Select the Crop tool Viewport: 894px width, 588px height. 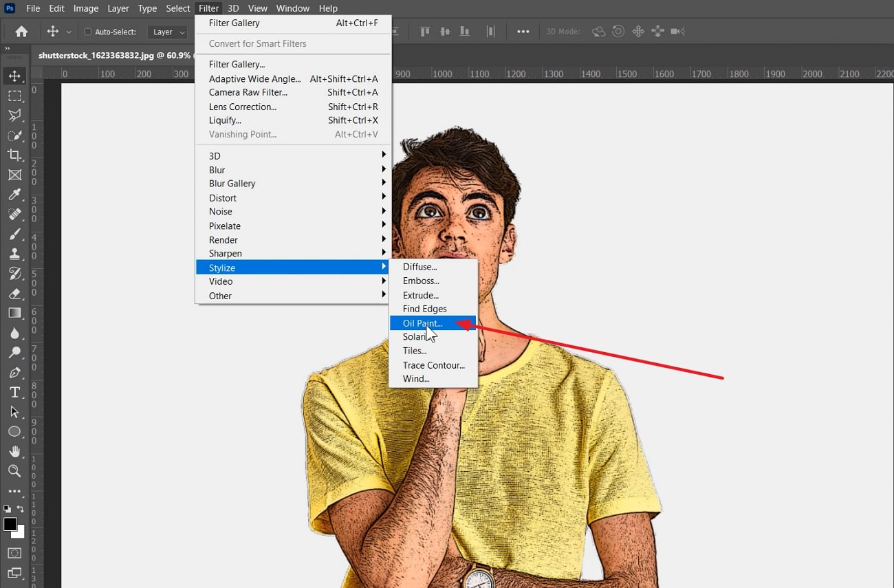click(14, 155)
